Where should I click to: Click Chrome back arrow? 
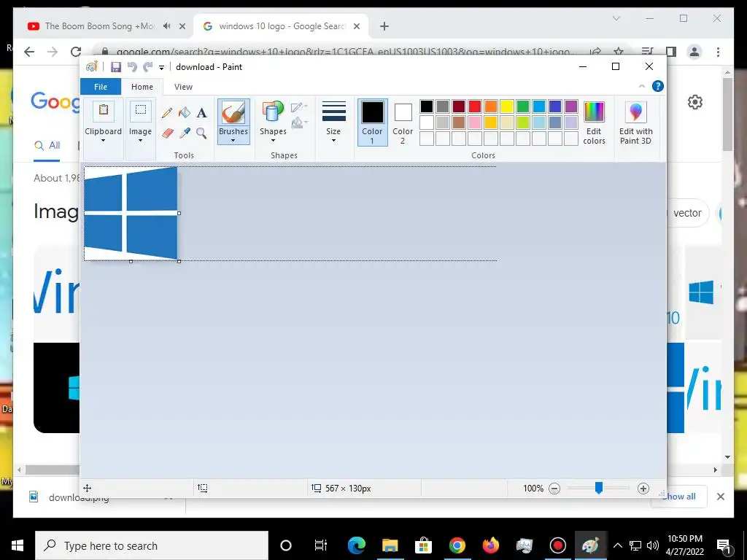(x=29, y=52)
